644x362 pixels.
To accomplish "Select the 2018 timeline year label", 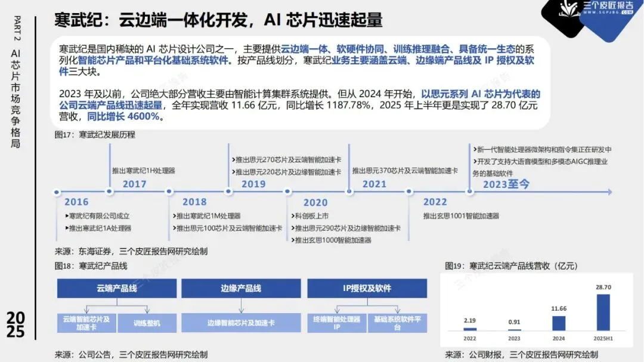I will (194, 202).
